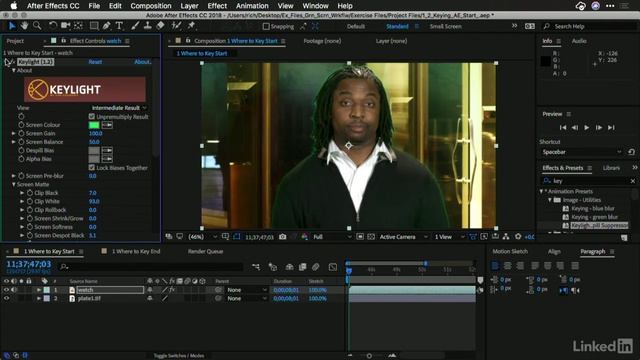640x360 pixels.
Task: Click the Despill Bias colour swatch
Action: (x=94, y=150)
